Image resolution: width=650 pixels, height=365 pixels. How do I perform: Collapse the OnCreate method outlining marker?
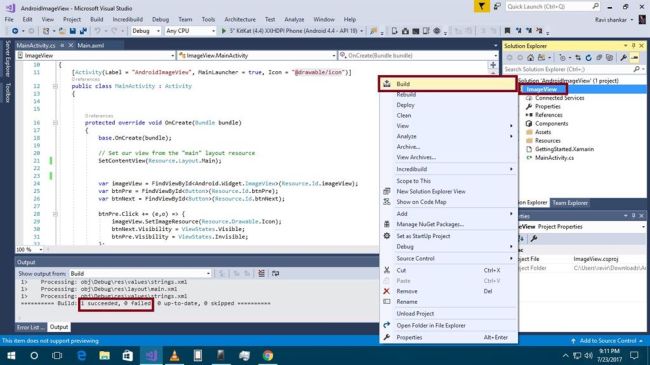pyautogui.click(x=55, y=123)
